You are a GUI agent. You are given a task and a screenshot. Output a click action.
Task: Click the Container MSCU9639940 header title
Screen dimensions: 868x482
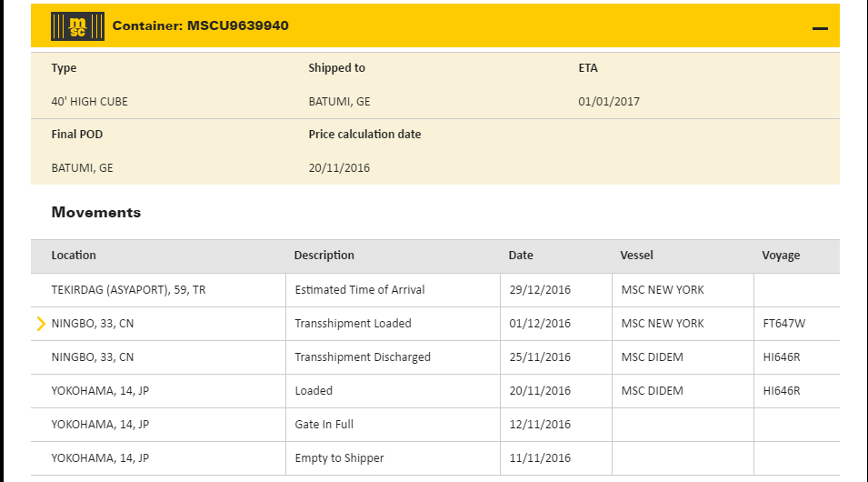tap(200, 25)
